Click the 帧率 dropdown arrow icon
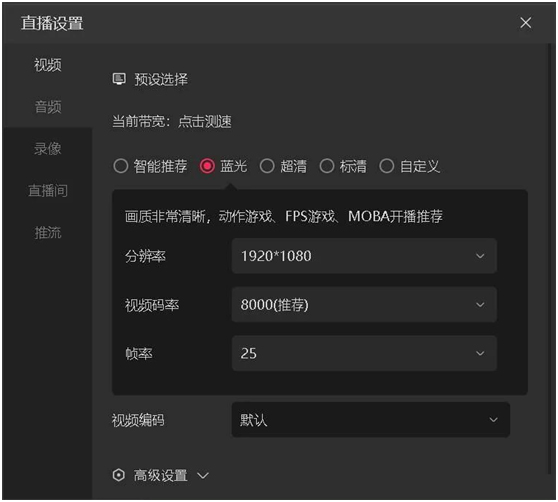 [x=480, y=353]
